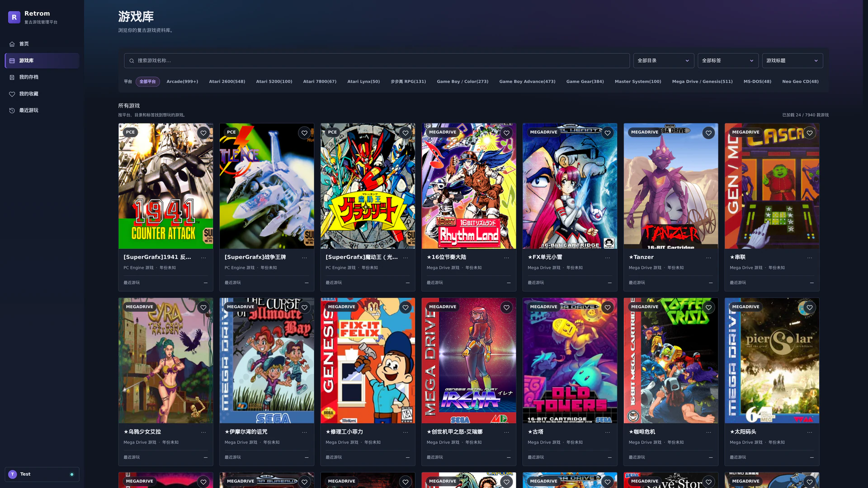
Task: Toggle heart on ★创世机甲之怒-艾瑞娜 card
Action: pos(506,308)
